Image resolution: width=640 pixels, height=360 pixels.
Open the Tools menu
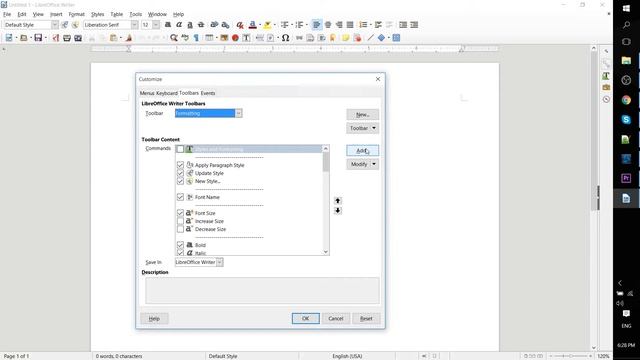coord(136,14)
